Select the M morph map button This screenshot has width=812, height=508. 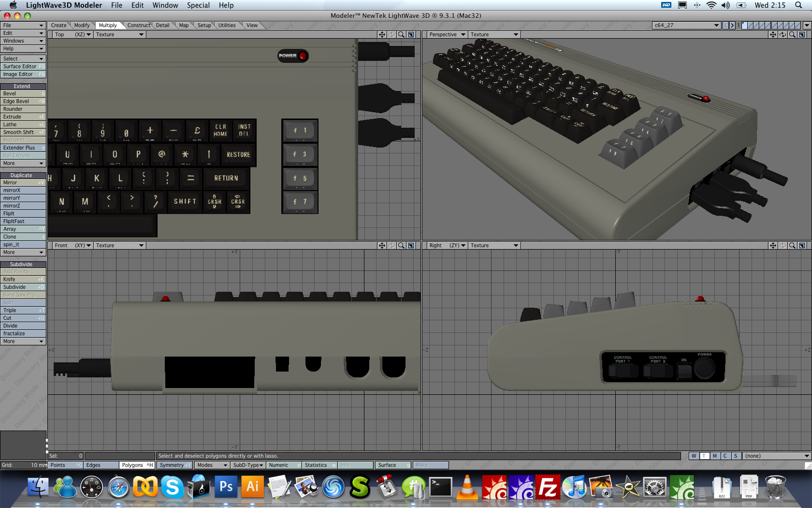(x=715, y=456)
